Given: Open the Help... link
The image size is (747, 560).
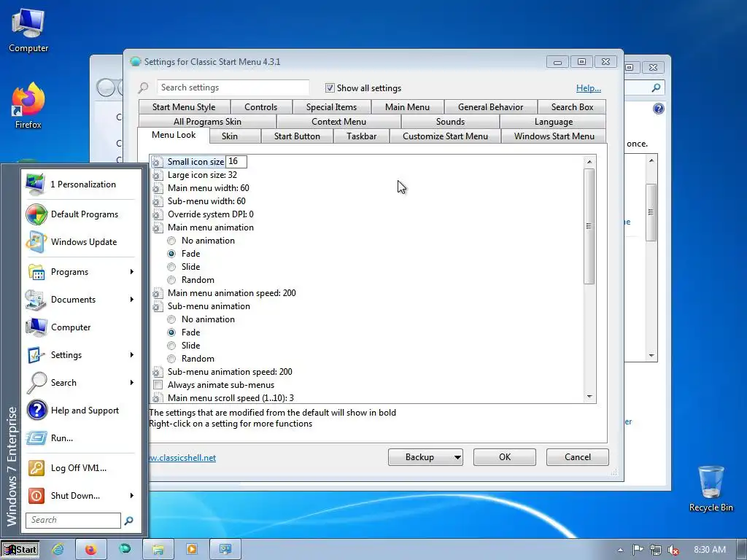Looking at the screenshot, I should pos(589,88).
